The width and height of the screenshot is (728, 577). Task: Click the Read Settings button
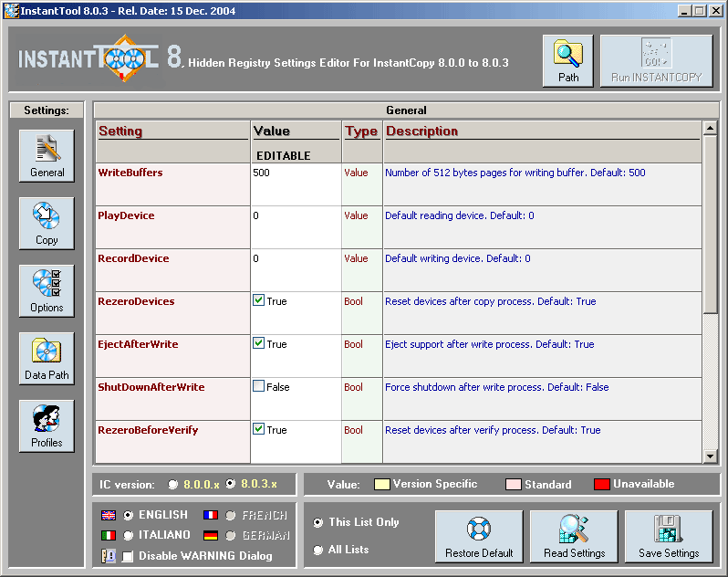574,536
